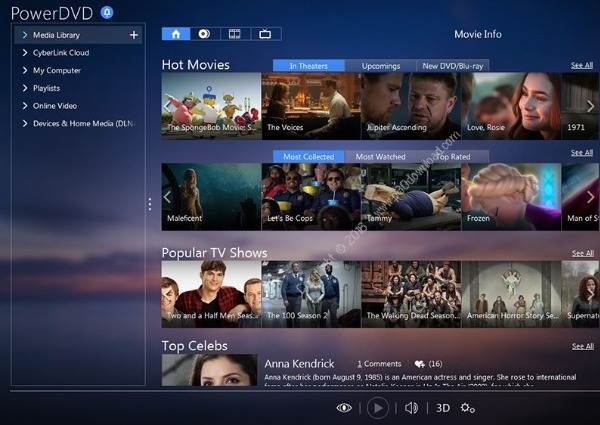Open the settings gears icon
The image size is (600, 425).
[467, 408]
